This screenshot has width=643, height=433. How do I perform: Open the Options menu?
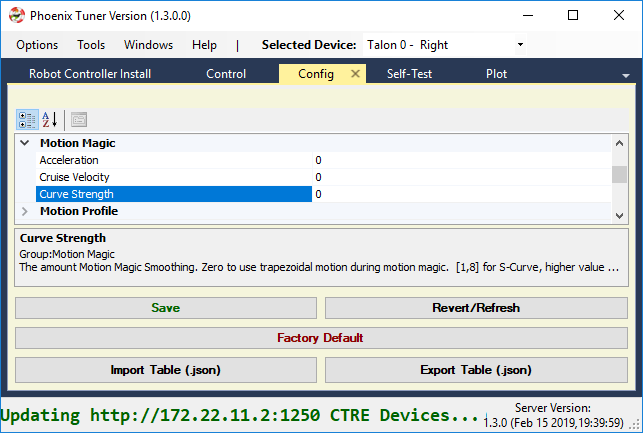(x=37, y=45)
